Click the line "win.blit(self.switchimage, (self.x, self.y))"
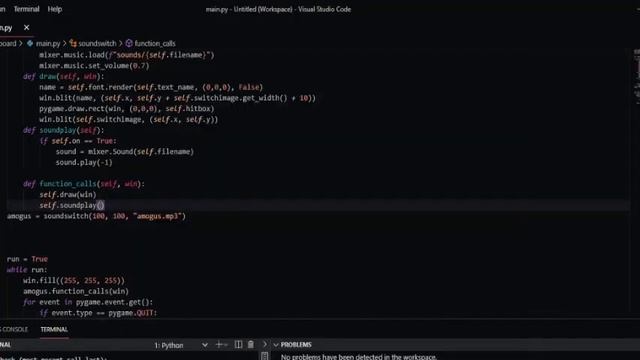 coord(129,120)
